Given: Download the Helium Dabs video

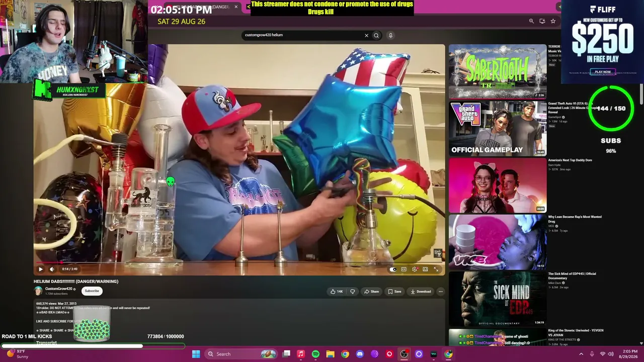Looking at the screenshot, I should [421, 292].
